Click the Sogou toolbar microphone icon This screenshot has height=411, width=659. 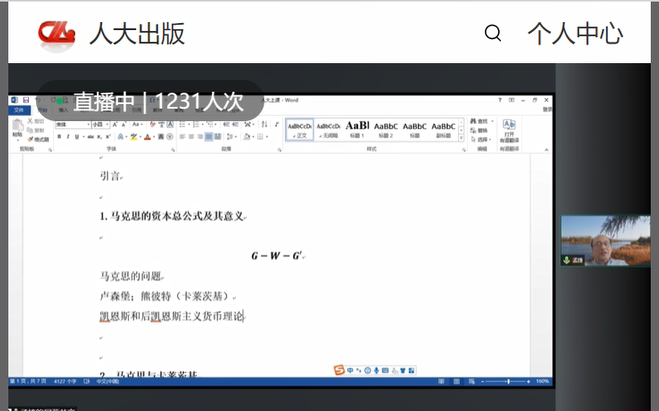(376, 371)
